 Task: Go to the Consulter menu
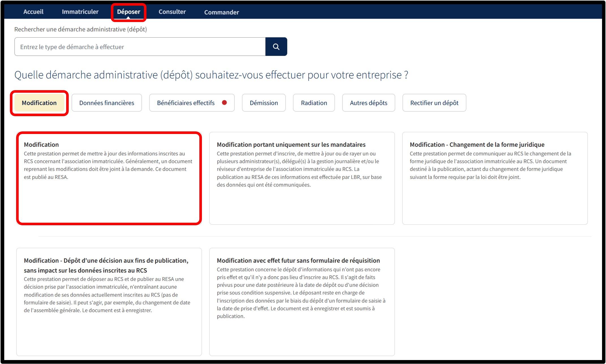172,12
